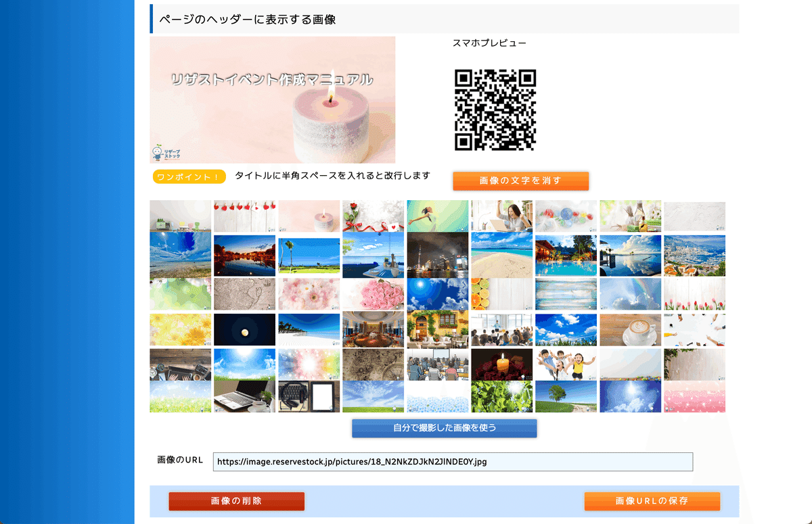
Task: Select the pink glitter gradient thumbnail
Action: pyautogui.click(x=694, y=396)
